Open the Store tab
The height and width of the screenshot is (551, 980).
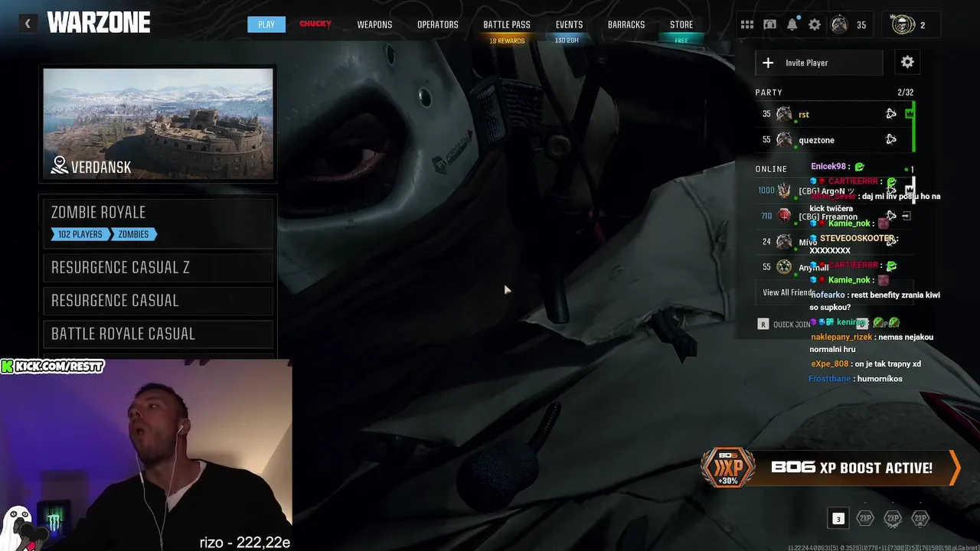coord(681,24)
